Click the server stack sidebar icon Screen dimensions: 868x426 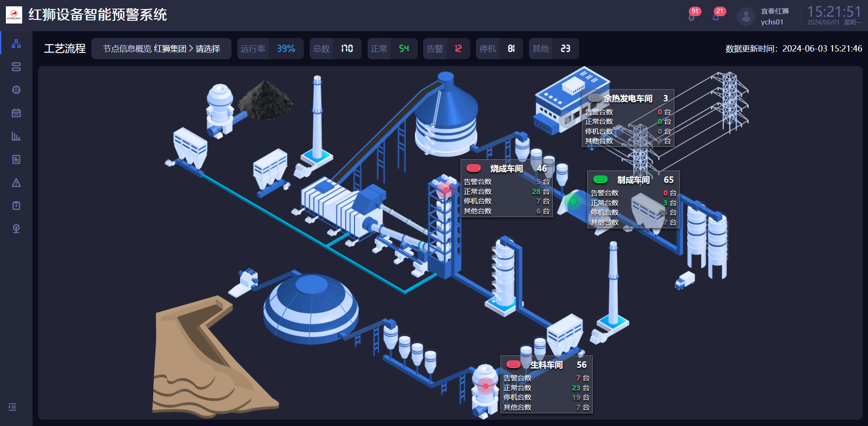click(16, 67)
